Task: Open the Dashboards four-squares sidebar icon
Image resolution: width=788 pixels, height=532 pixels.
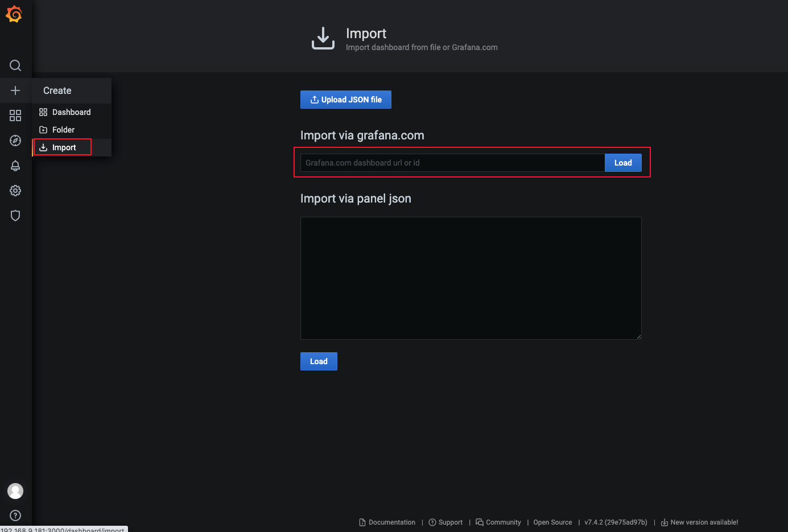Action: (15, 116)
